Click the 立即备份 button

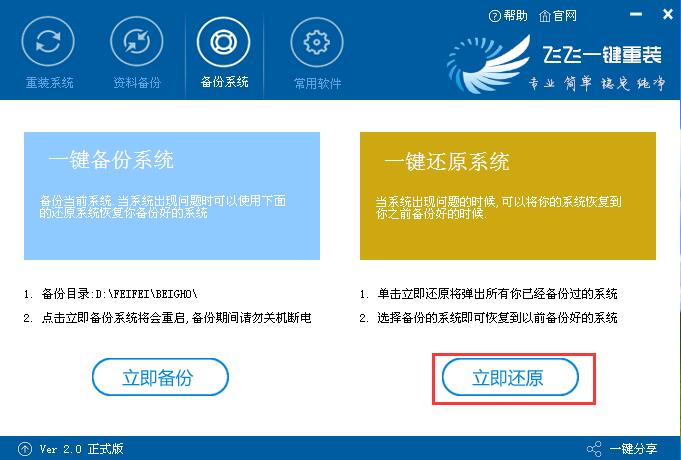click(x=160, y=377)
